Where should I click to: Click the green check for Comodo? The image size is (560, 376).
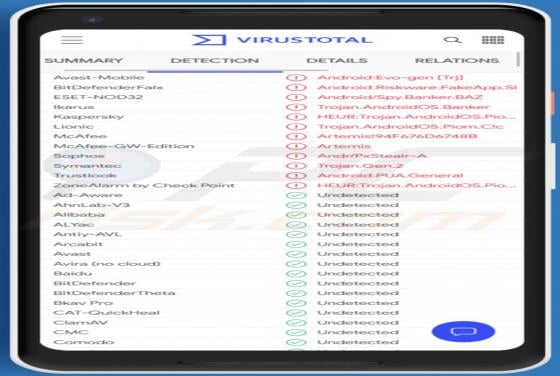coord(296,342)
